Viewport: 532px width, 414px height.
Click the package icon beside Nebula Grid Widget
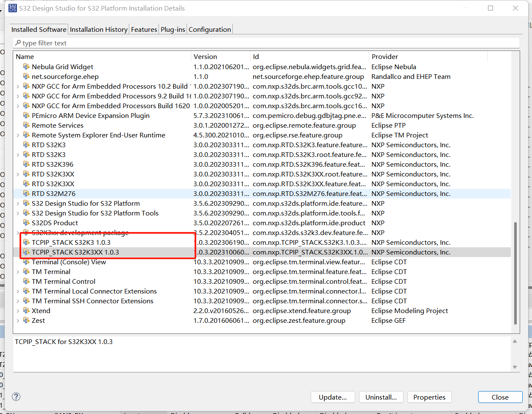26,67
